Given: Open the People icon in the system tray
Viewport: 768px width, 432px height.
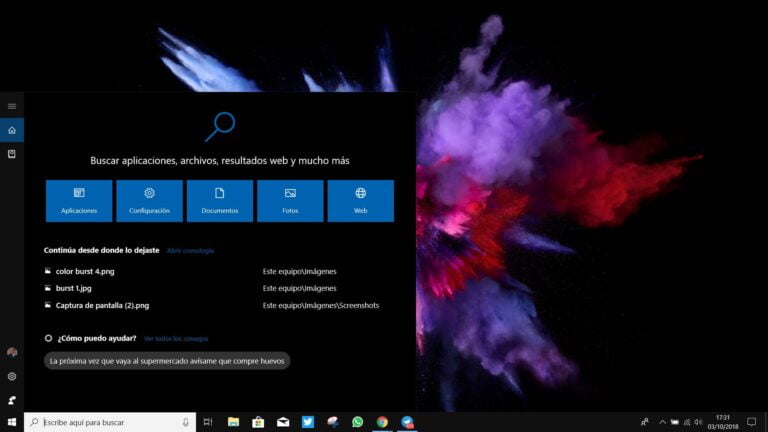Looking at the screenshot, I should tap(645, 422).
